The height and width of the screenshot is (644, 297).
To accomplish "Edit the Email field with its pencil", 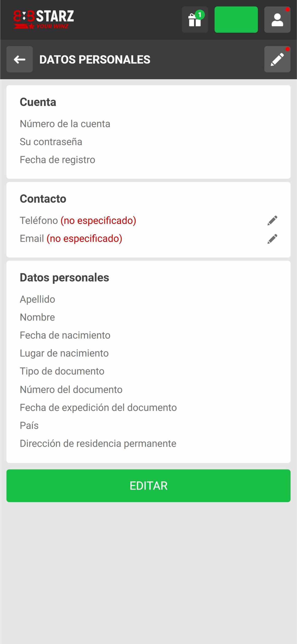I will pyautogui.click(x=272, y=239).
